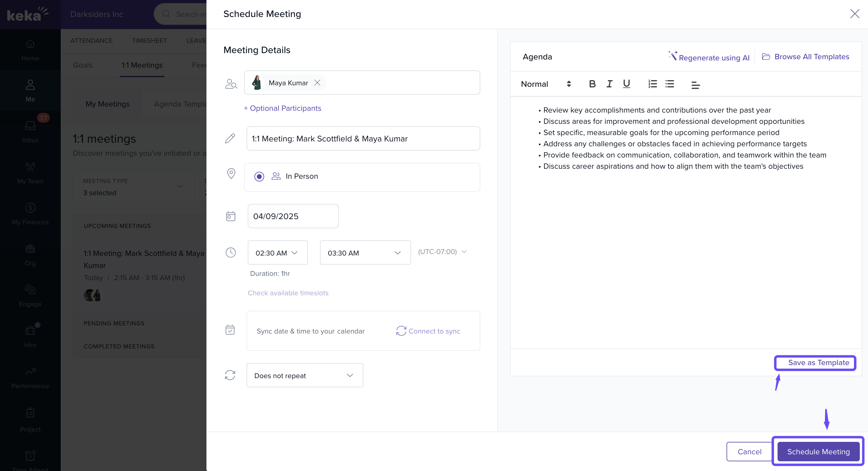Toggle bold formatting in agenda editor

click(x=592, y=84)
